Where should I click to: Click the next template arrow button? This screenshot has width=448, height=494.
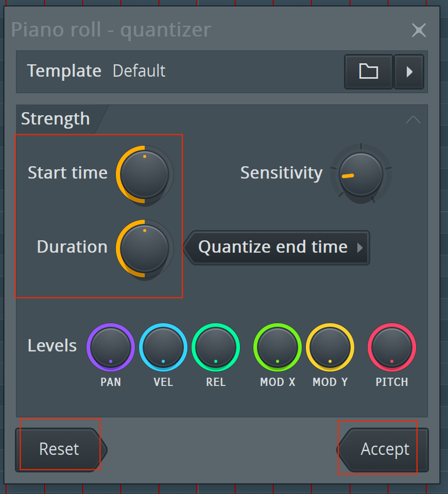click(x=409, y=72)
